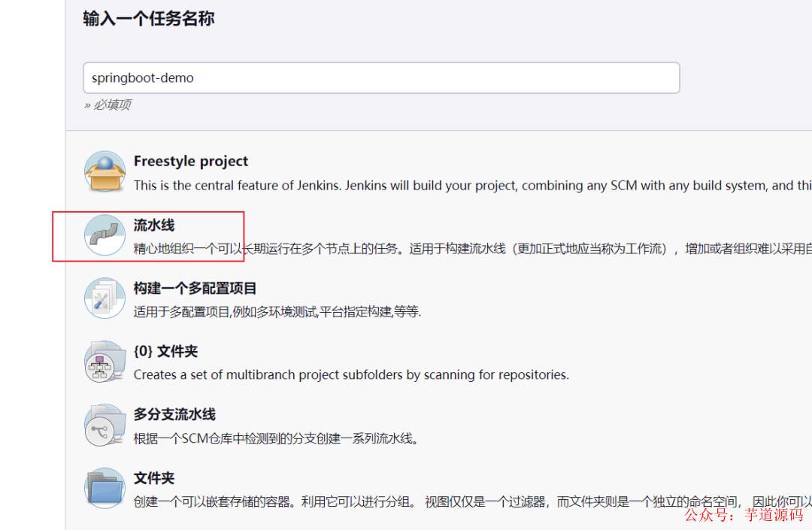This screenshot has height=530, width=812.
Task: Click the task name input field
Action: (381, 77)
